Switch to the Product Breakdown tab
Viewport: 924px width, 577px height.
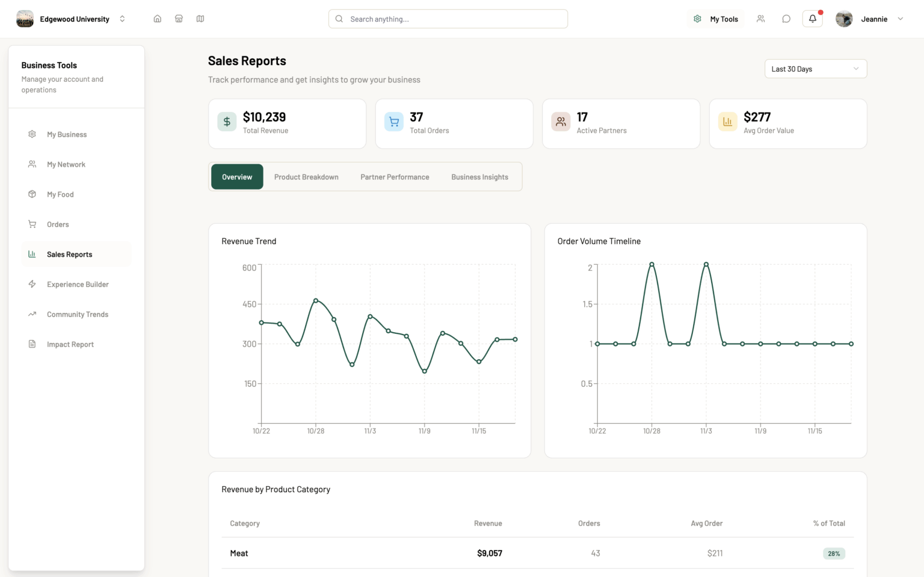[x=306, y=177]
